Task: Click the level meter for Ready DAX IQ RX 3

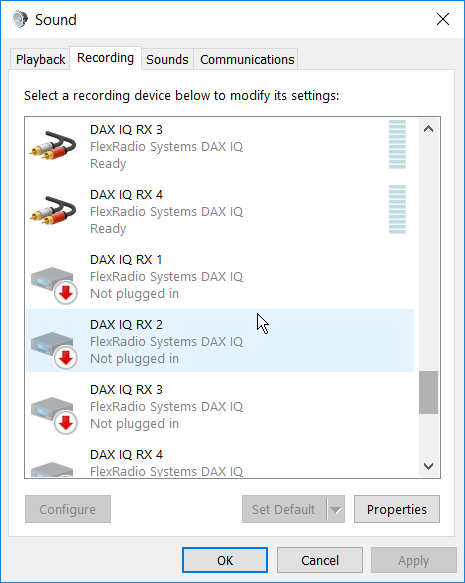Action: [x=397, y=145]
